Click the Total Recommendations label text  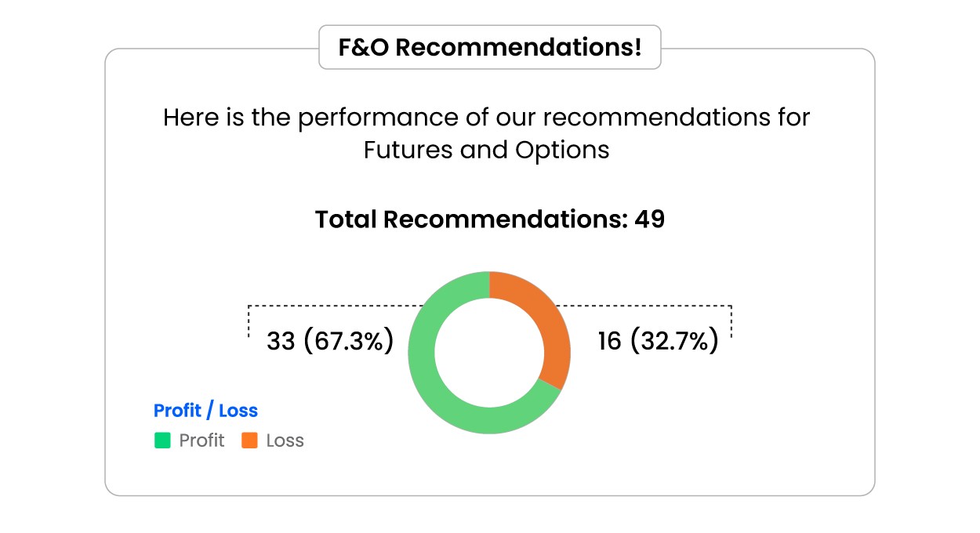(x=470, y=219)
